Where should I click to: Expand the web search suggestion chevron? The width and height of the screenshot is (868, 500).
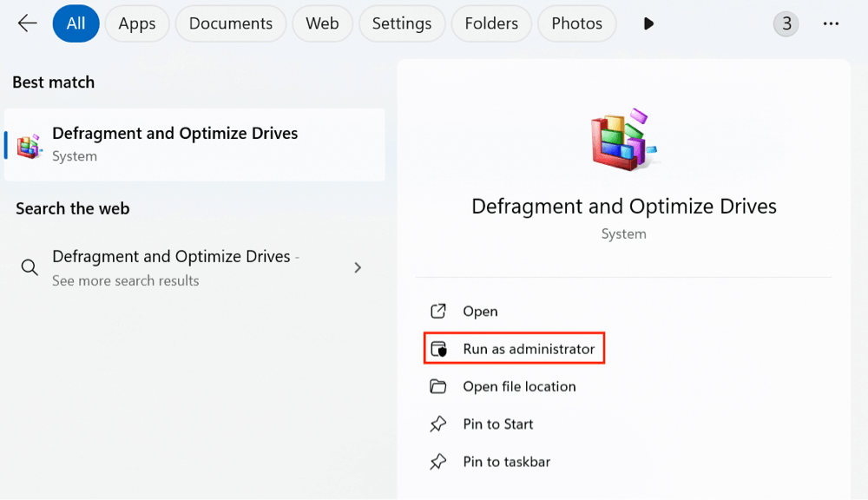point(358,267)
